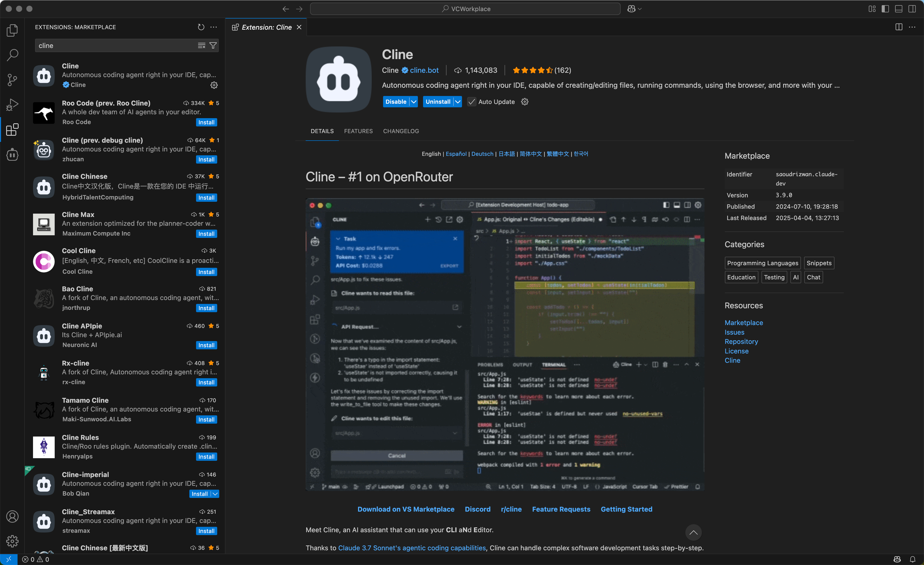The image size is (924, 565).
Task: Open the Repository resource link
Action: [741, 341]
